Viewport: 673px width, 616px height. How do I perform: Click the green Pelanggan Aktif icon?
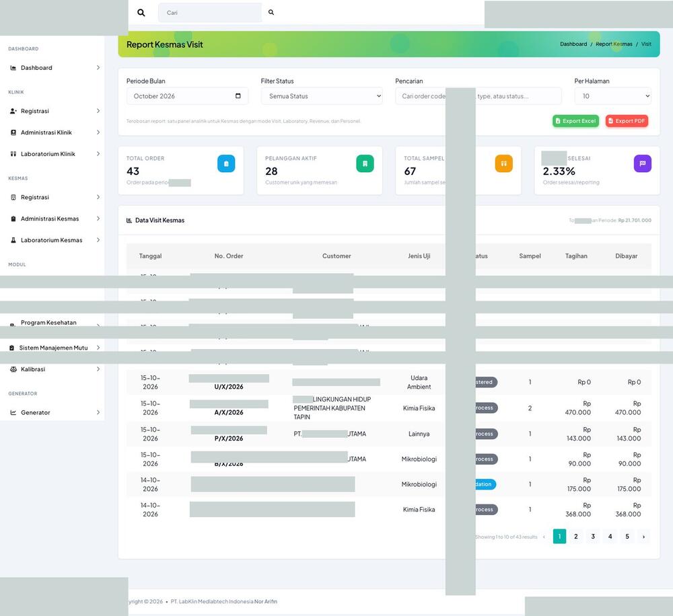(365, 163)
